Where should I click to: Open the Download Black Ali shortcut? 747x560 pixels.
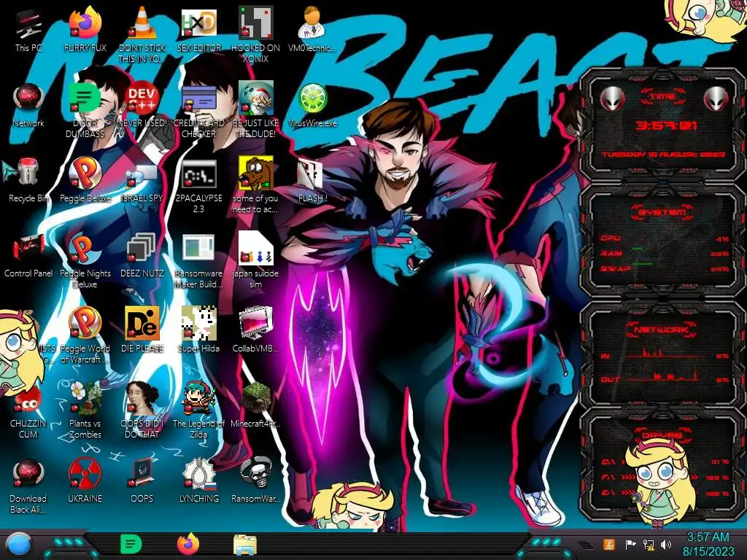(x=28, y=486)
